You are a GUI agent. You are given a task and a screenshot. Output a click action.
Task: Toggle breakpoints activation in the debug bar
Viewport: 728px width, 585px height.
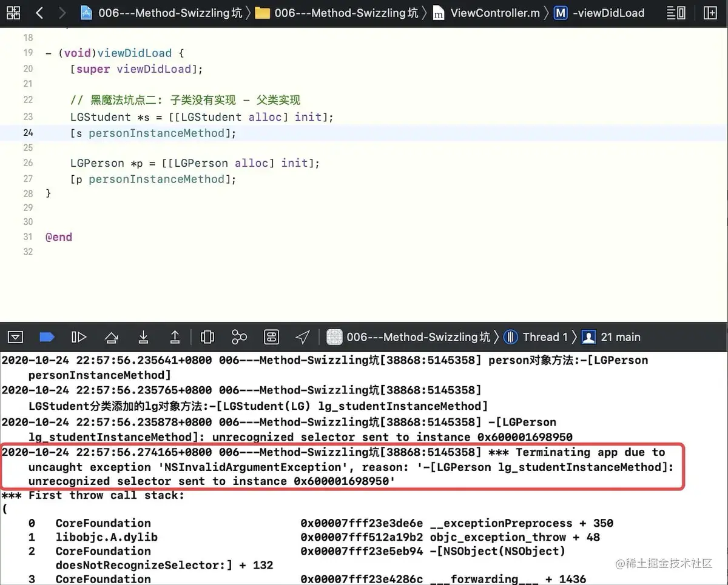(x=47, y=337)
